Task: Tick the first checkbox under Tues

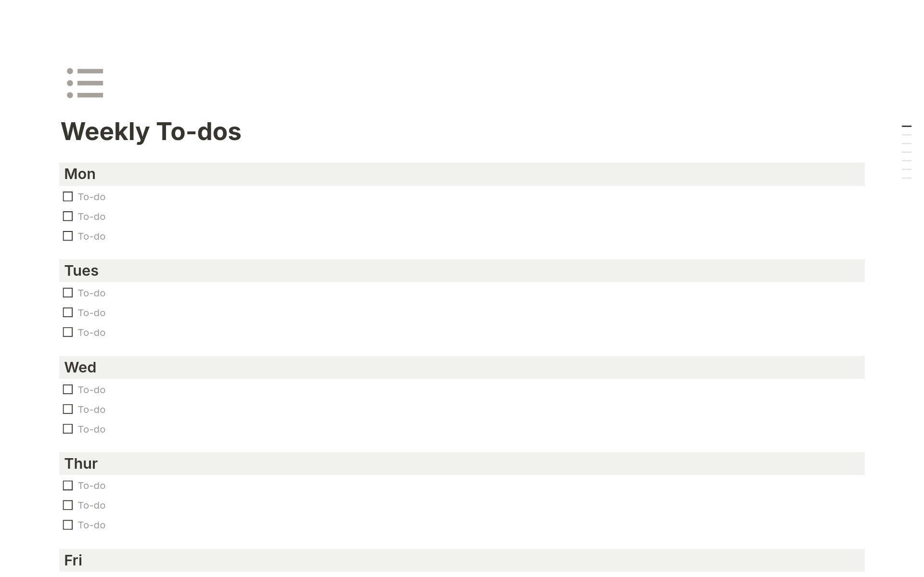Action: [68, 293]
